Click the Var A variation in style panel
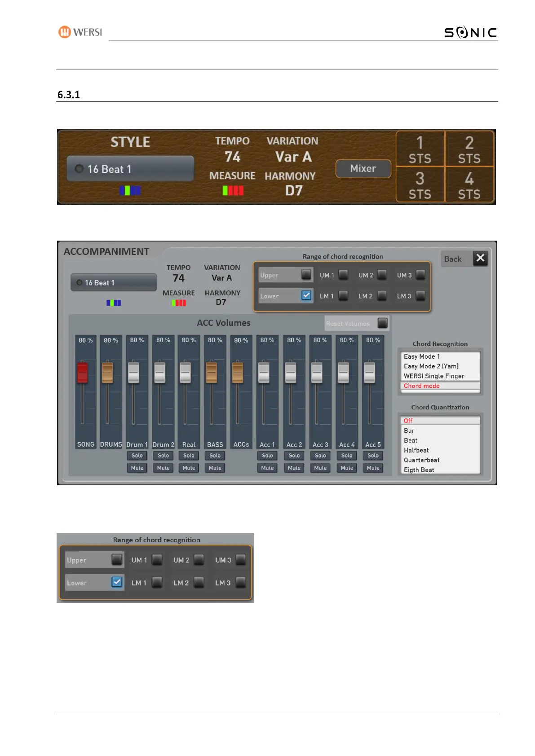This screenshot has width=535, height=756. (293, 157)
